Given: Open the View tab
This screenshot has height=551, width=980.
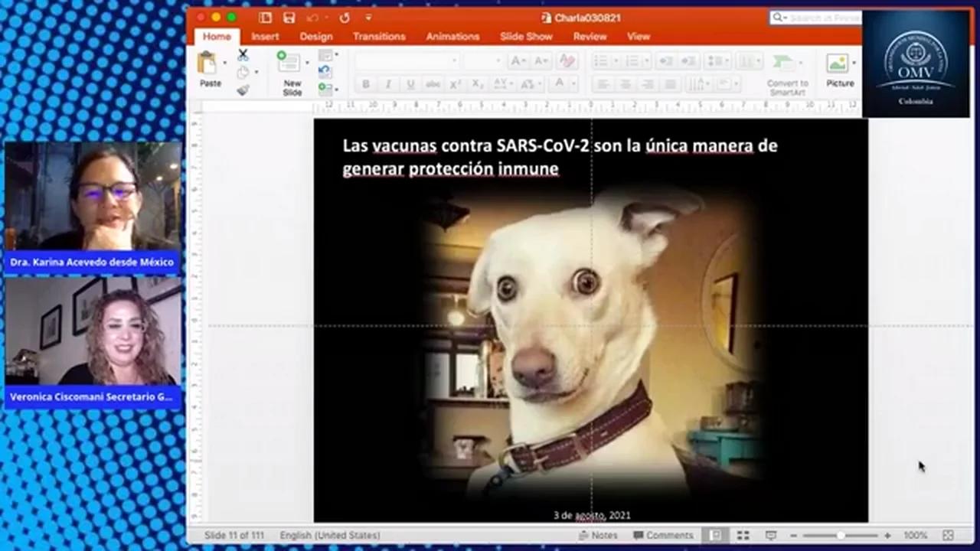Looking at the screenshot, I should point(638,36).
